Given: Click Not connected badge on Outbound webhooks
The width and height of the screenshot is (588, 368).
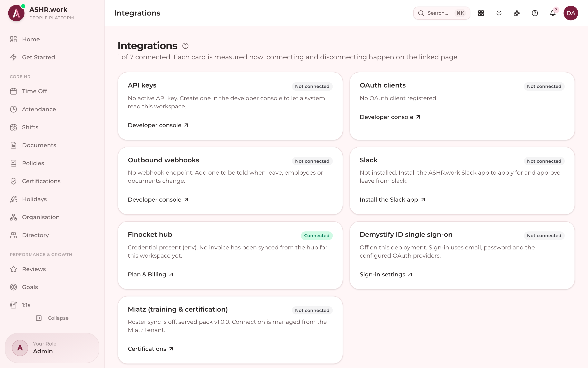Looking at the screenshot, I should 312,161.
